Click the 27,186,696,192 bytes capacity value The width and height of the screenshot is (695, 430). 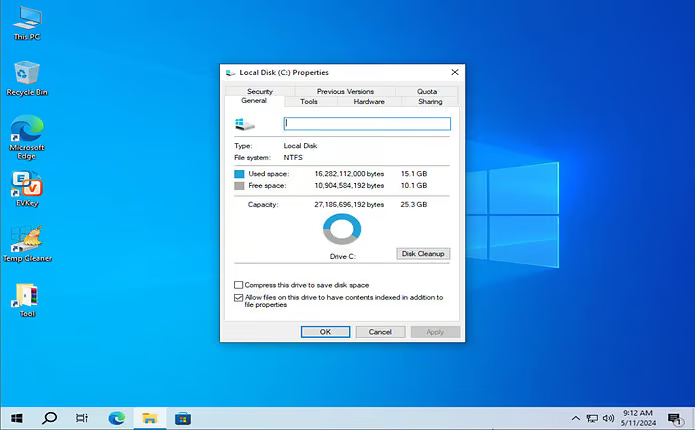pos(349,205)
